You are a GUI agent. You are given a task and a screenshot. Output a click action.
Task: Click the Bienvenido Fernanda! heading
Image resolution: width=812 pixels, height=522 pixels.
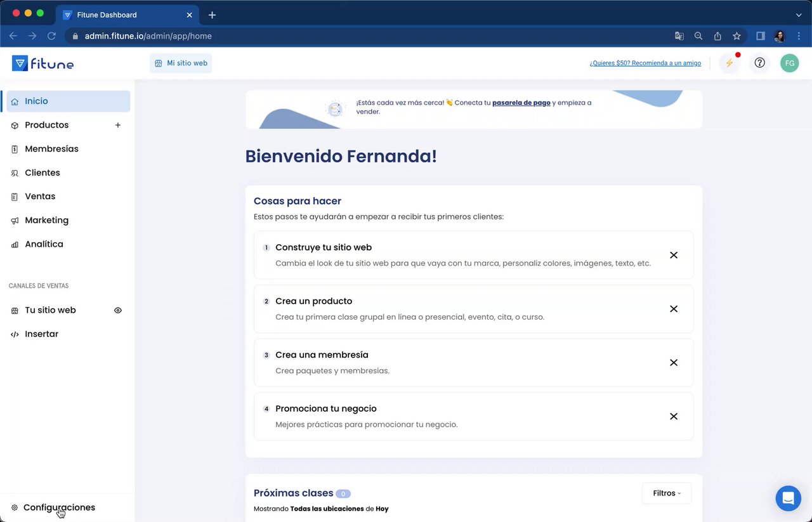click(341, 156)
